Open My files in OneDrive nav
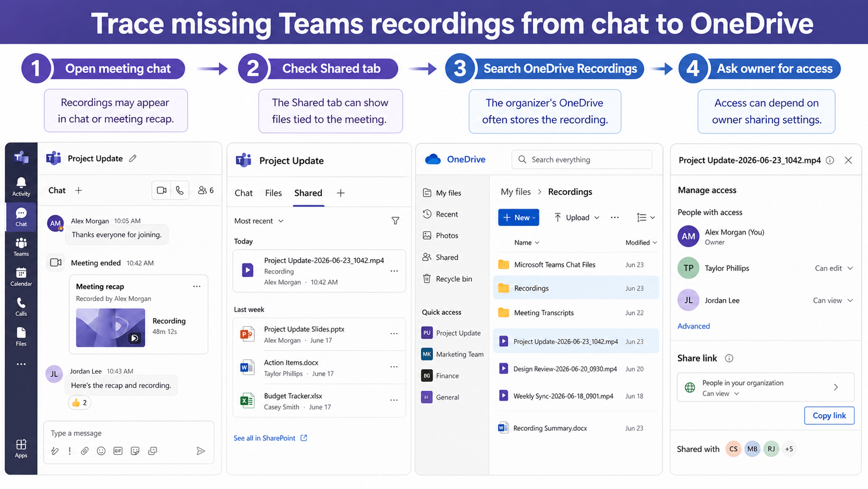 click(442, 193)
